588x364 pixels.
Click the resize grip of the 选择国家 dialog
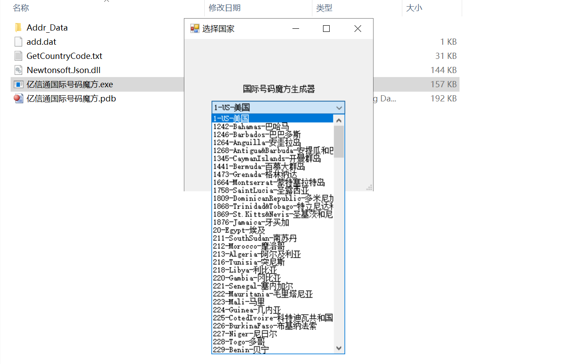(x=369, y=188)
